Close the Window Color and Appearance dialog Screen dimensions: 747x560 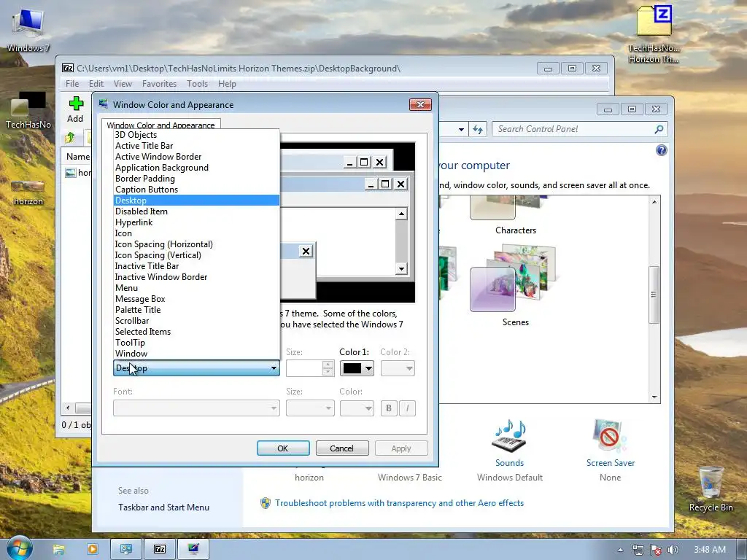point(420,105)
